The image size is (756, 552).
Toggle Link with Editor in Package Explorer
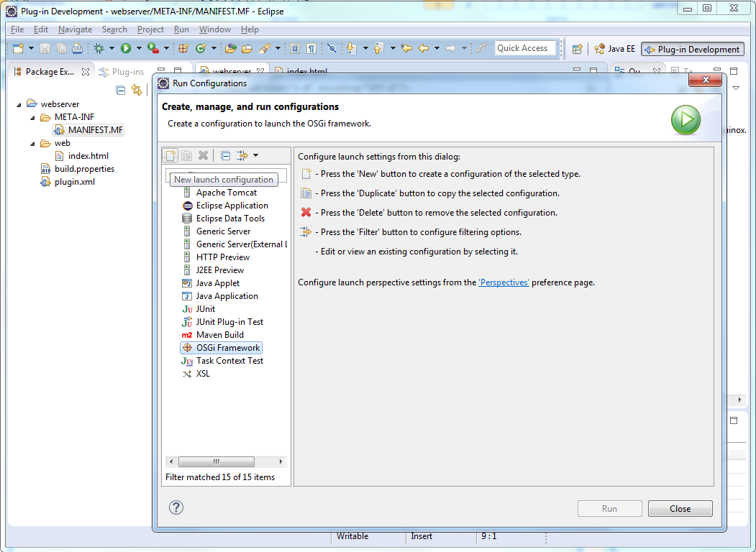(137, 90)
